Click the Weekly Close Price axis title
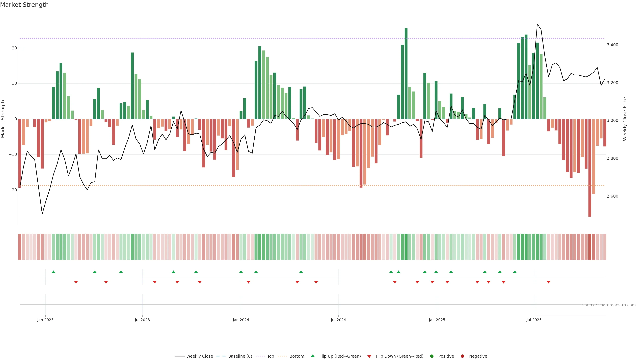Viewport: 644px width, 362px height. click(625, 119)
